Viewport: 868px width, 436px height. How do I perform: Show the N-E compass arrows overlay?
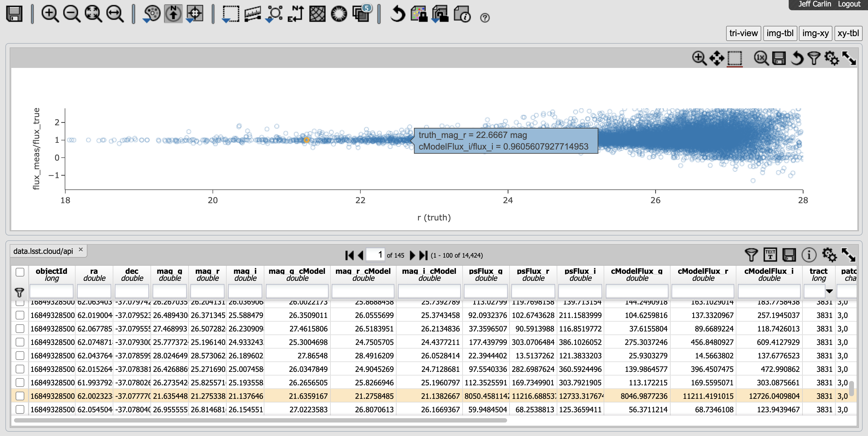point(296,14)
